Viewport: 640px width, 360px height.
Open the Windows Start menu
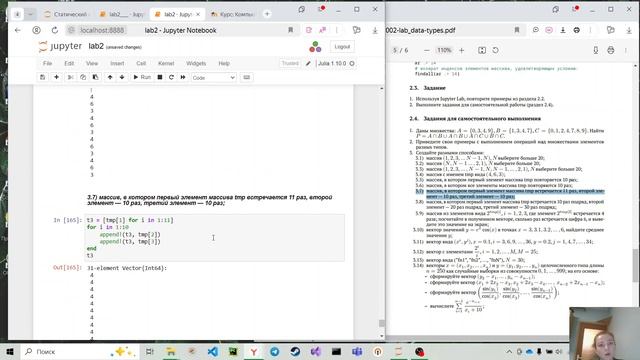(10, 351)
